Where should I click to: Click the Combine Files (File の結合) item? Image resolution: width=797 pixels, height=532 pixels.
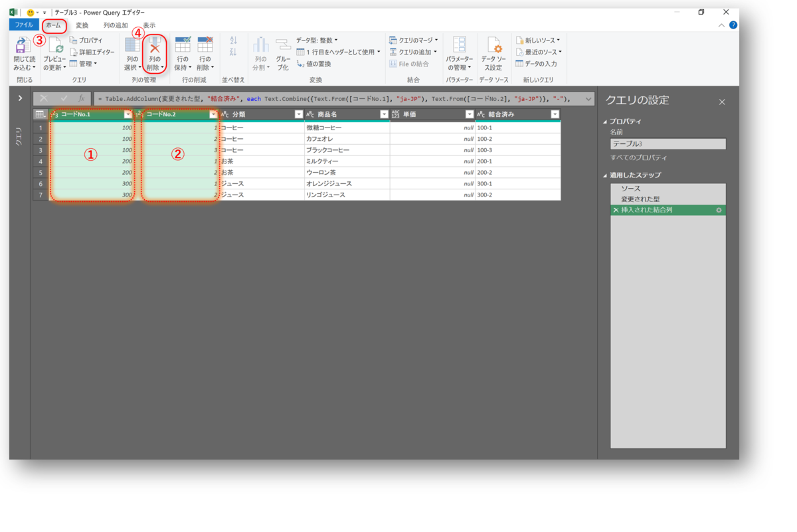click(409, 64)
